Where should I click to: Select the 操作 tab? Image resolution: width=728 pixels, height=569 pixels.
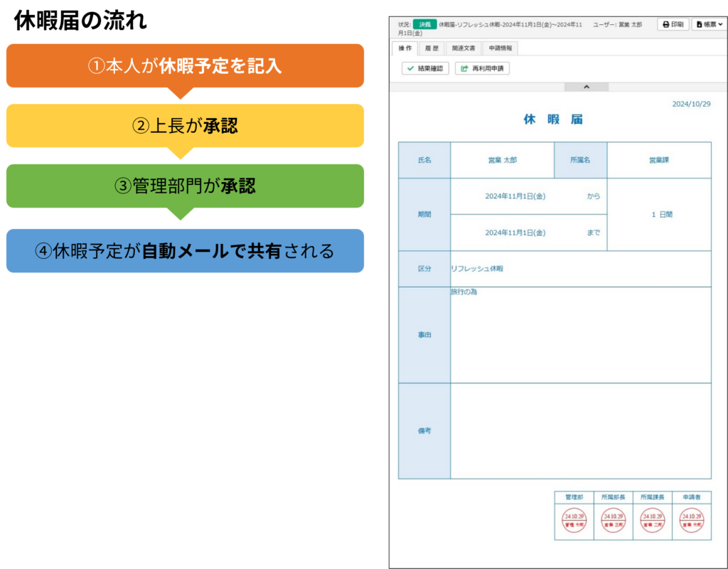point(405,48)
